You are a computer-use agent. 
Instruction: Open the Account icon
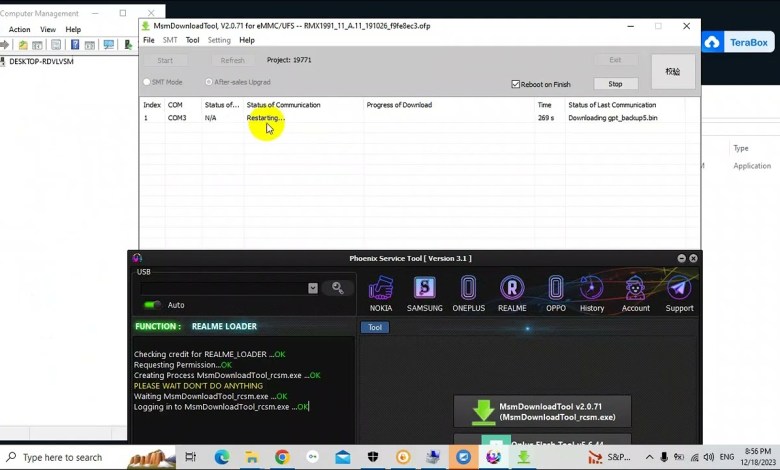click(x=635, y=290)
